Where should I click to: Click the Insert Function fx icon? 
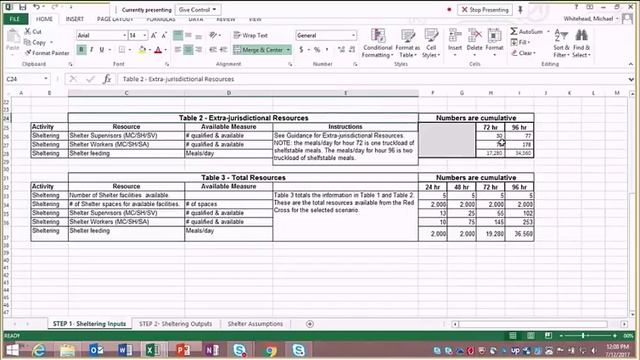tap(107, 79)
